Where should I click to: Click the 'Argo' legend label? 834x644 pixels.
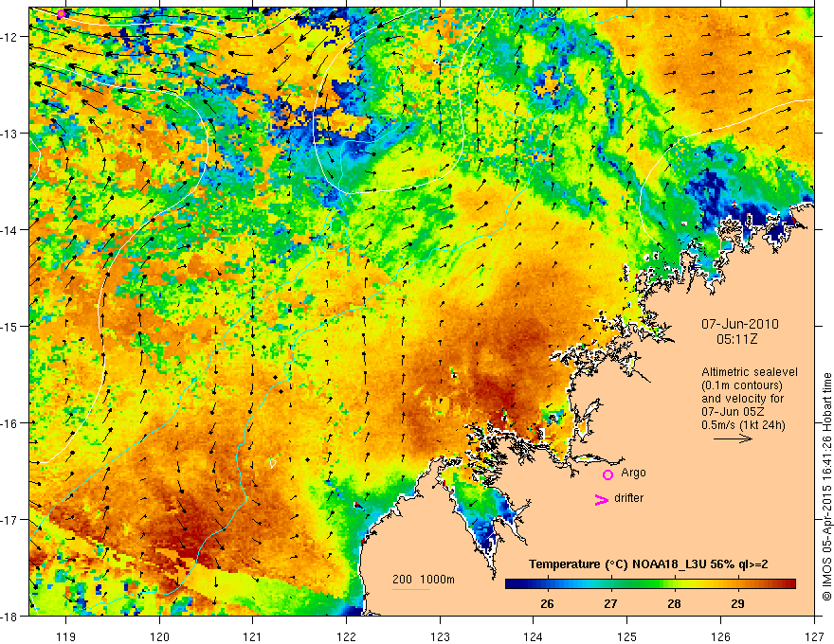(x=633, y=473)
